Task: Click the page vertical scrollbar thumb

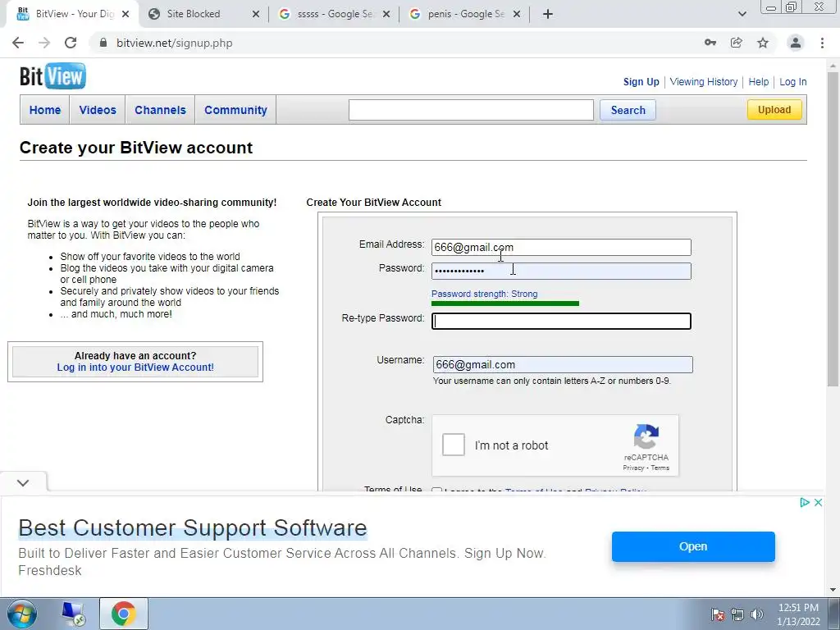Action: point(833,228)
